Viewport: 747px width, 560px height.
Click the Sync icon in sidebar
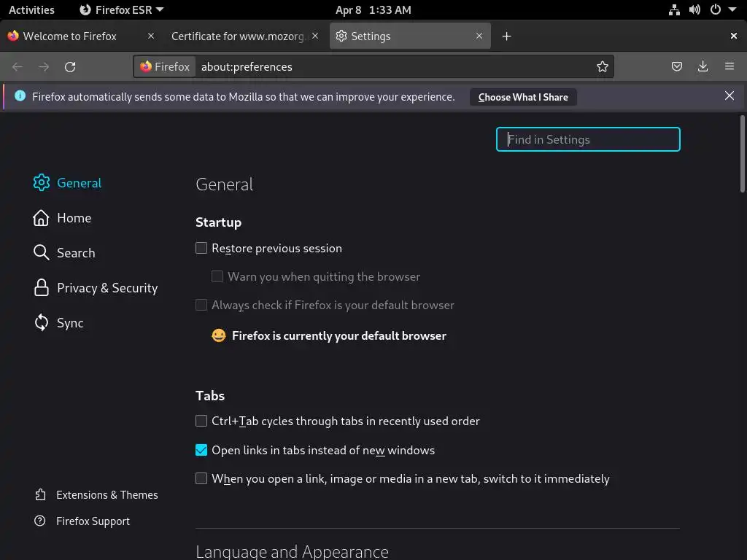(x=42, y=323)
